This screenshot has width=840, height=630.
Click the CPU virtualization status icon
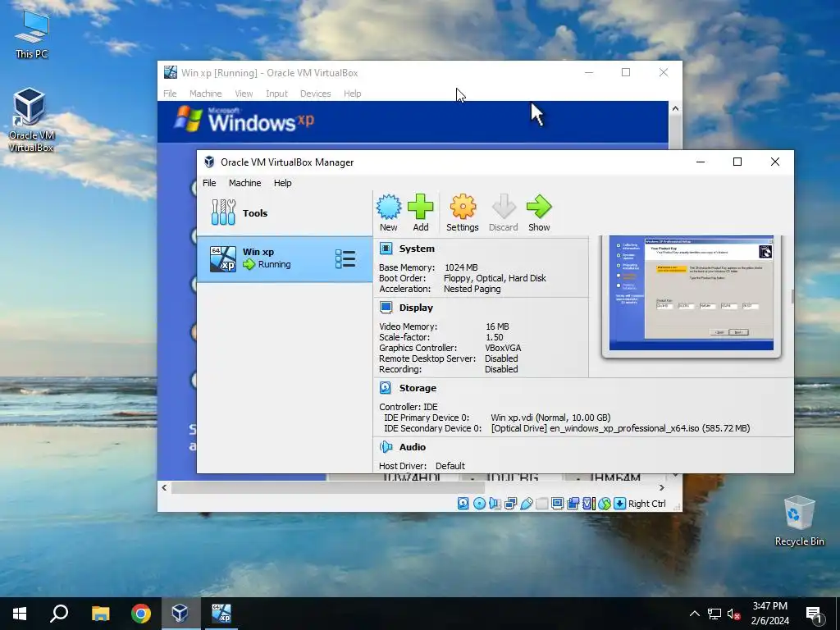[589, 504]
